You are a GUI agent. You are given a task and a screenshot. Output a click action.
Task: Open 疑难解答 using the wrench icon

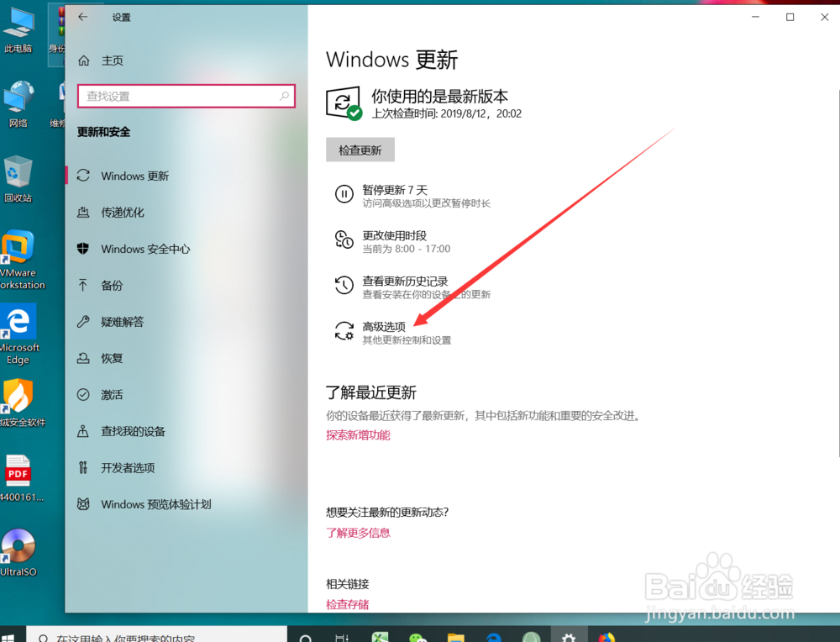point(123,321)
